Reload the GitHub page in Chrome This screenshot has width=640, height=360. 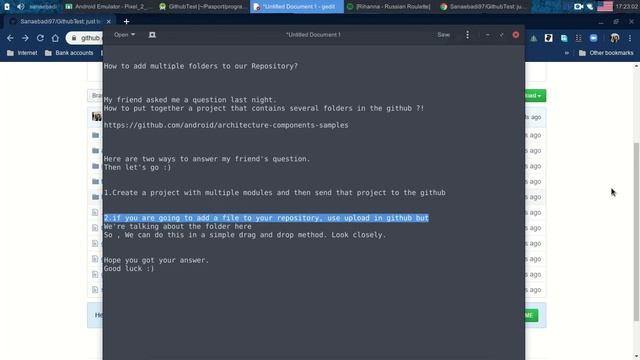coord(40,38)
